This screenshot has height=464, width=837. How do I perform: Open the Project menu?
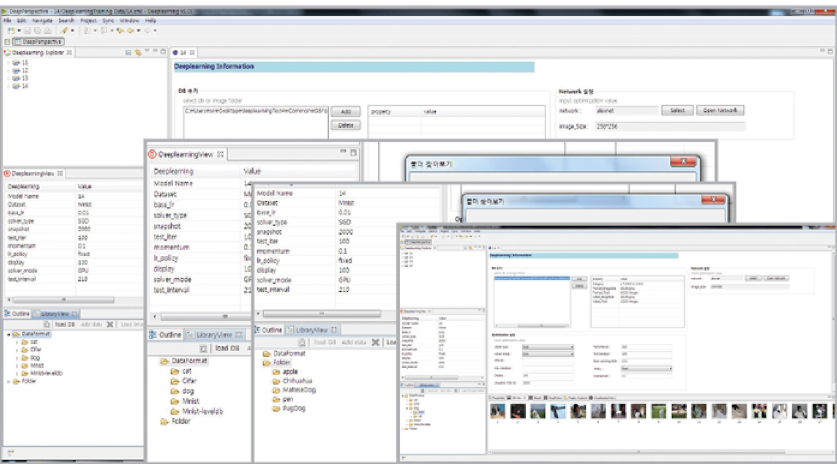pyautogui.click(x=88, y=20)
